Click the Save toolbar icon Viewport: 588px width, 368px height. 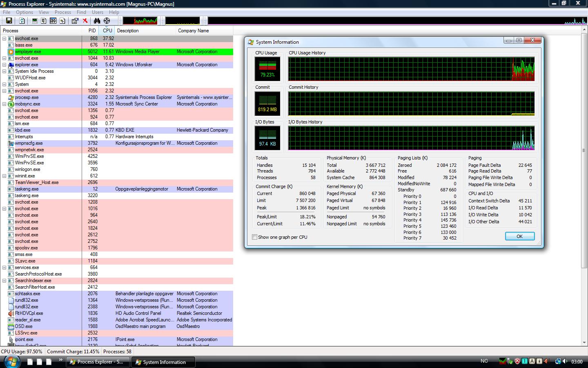9,20
